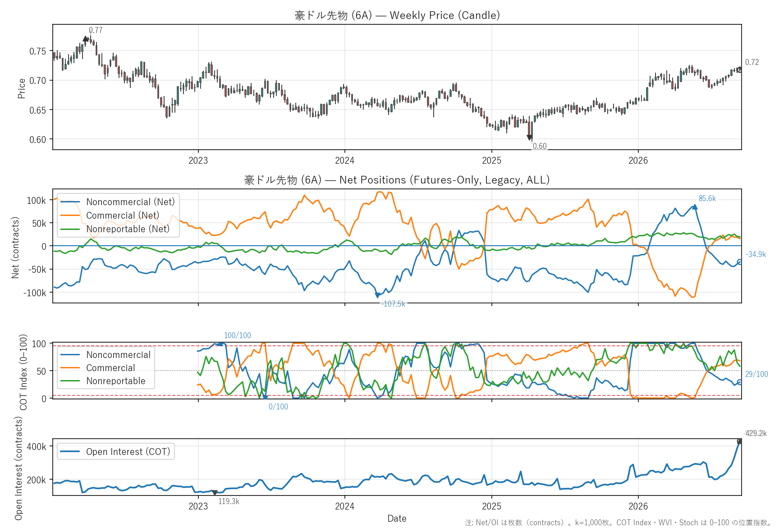The height and width of the screenshot is (532, 779).
Task: Click the Weekly Price (Candle) chart title
Action: pos(397,15)
